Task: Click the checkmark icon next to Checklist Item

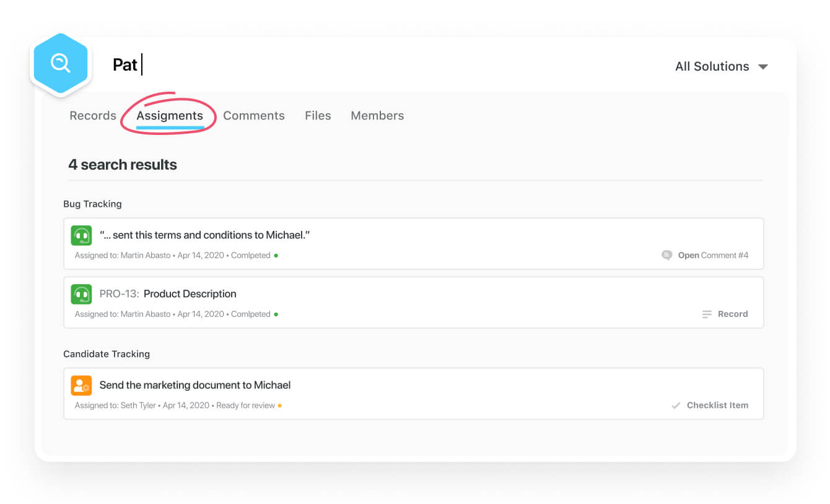Action: point(676,406)
